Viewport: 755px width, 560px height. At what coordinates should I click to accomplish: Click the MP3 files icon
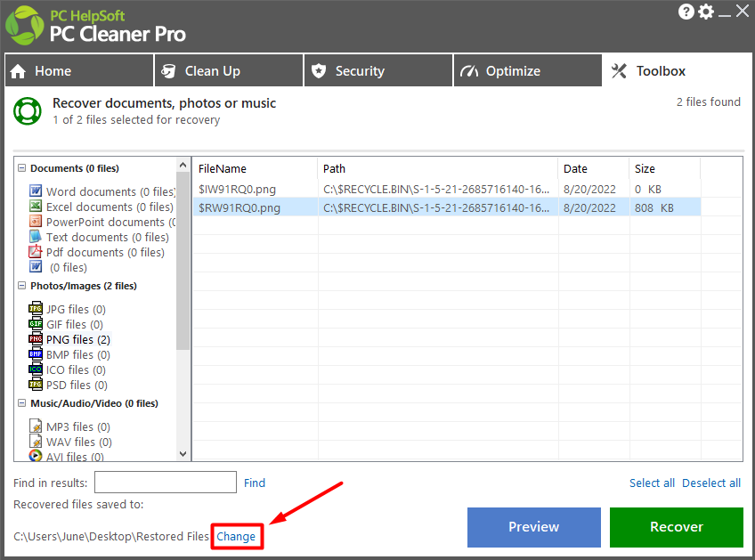35,426
